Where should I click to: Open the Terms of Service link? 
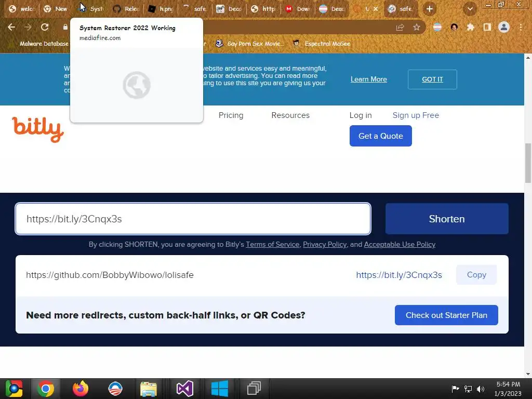point(272,244)
